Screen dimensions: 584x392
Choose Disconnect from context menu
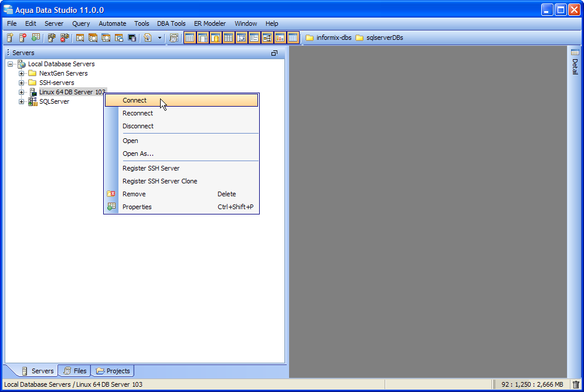point(181,126)
